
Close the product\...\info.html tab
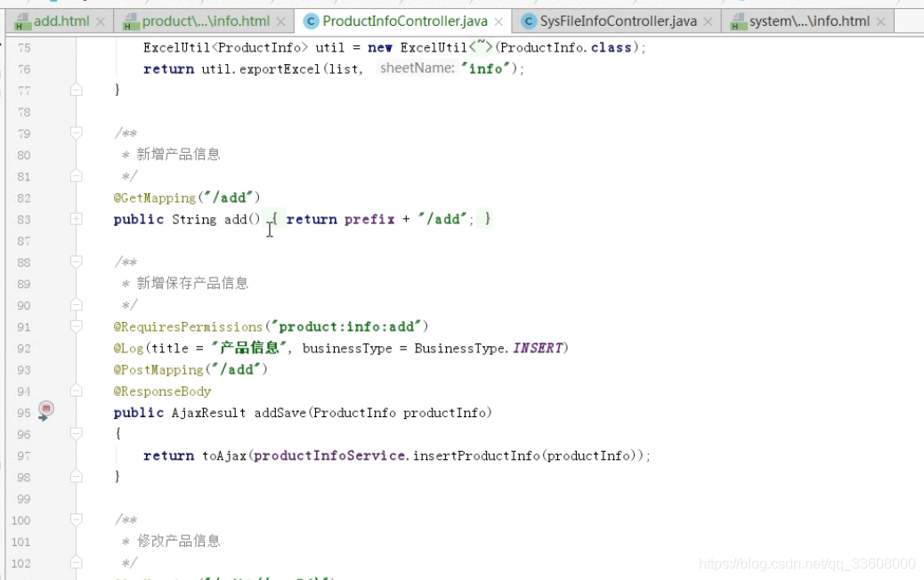tap(281, 22)
